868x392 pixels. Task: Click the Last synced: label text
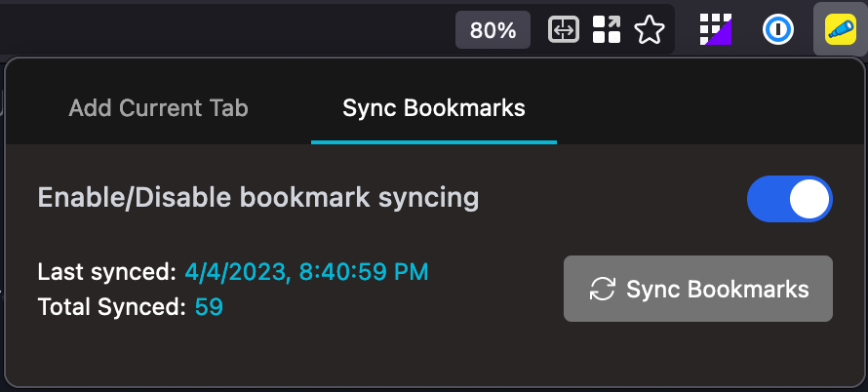pyautogui.click(x=107, y=272)
